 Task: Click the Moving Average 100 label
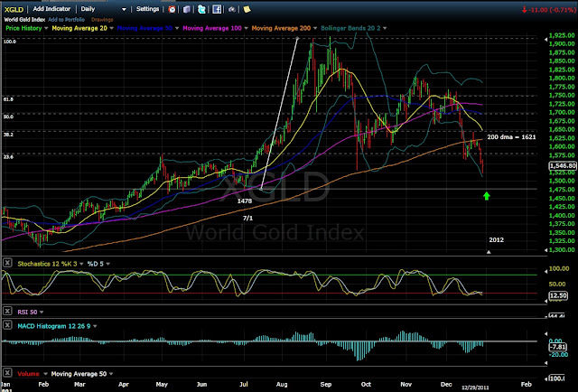(212, 28)
